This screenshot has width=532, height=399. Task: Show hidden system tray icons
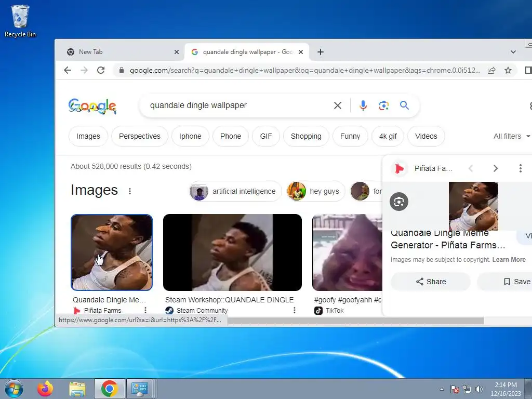[442, 389]
